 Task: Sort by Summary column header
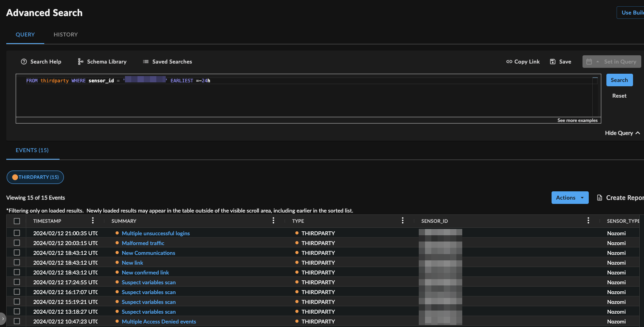124,221
